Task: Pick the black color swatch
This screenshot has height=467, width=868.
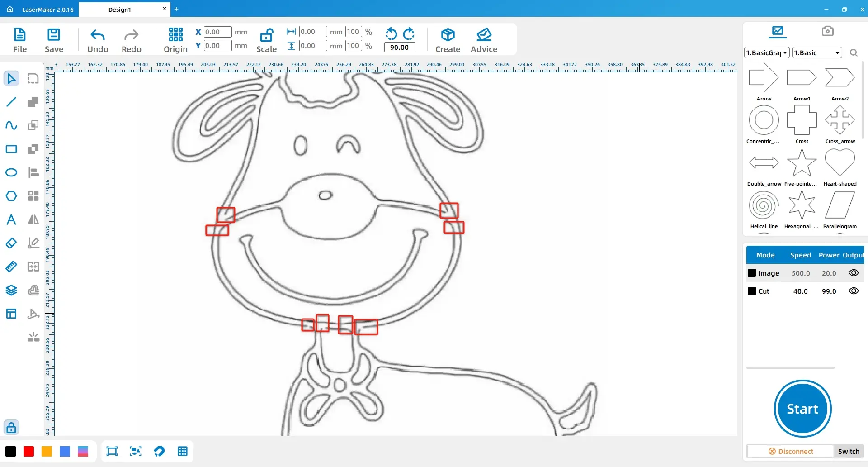Action: coord(10,451)
